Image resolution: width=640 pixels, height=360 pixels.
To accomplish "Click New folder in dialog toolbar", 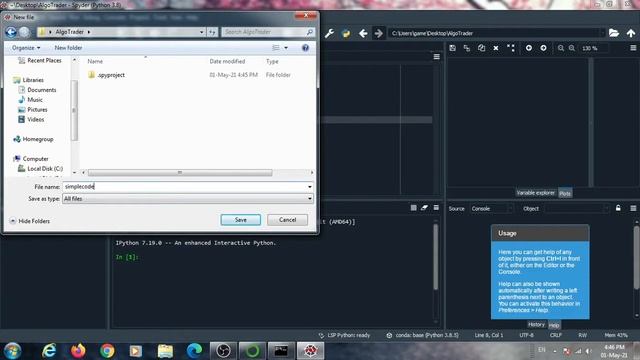I will tap(68, 48).
